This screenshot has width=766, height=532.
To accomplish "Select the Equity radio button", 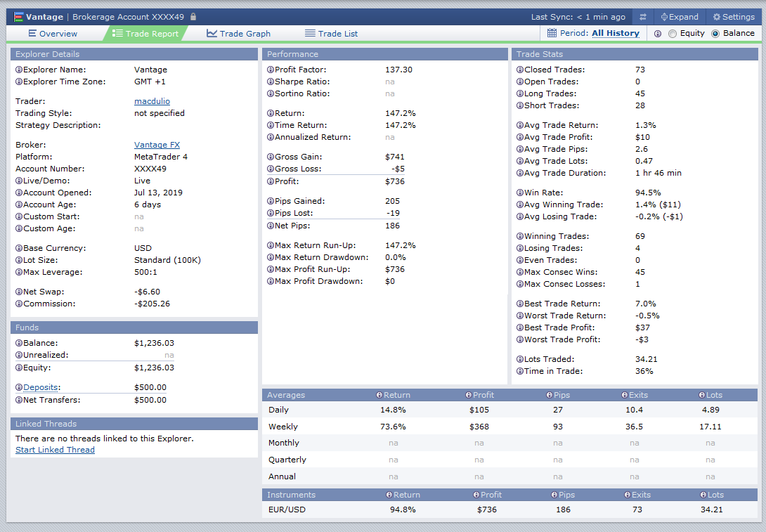I will pyautogui.click(x=673, y=33).
